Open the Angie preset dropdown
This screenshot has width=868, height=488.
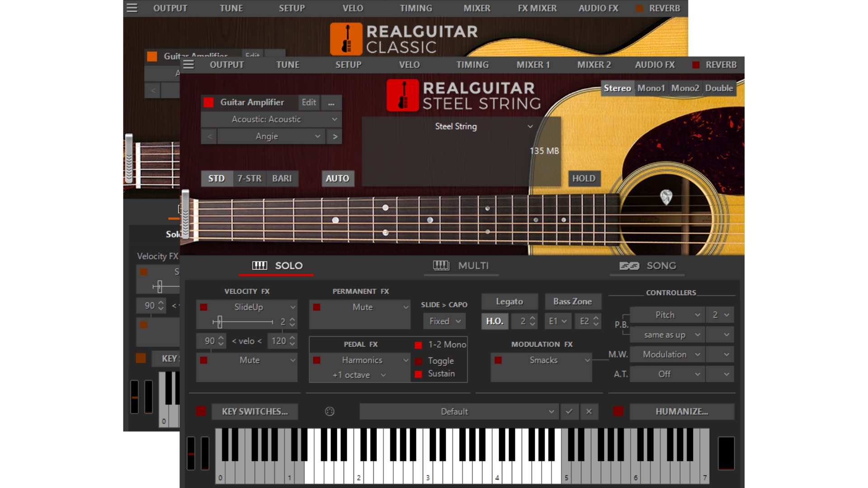pos(271,136)
